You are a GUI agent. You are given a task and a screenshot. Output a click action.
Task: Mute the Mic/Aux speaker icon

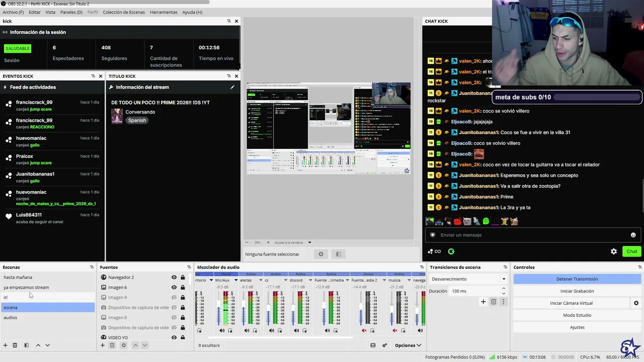[222, 330]
